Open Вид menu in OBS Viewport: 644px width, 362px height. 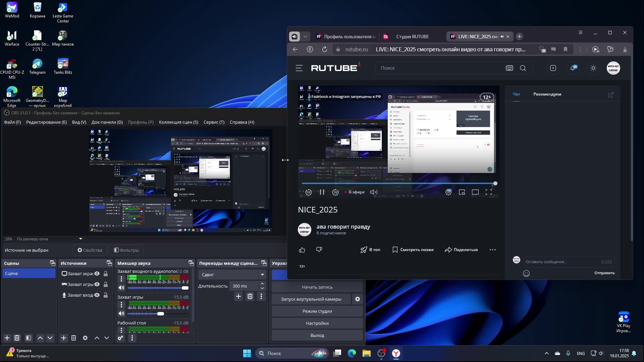(x=79, y=122)
